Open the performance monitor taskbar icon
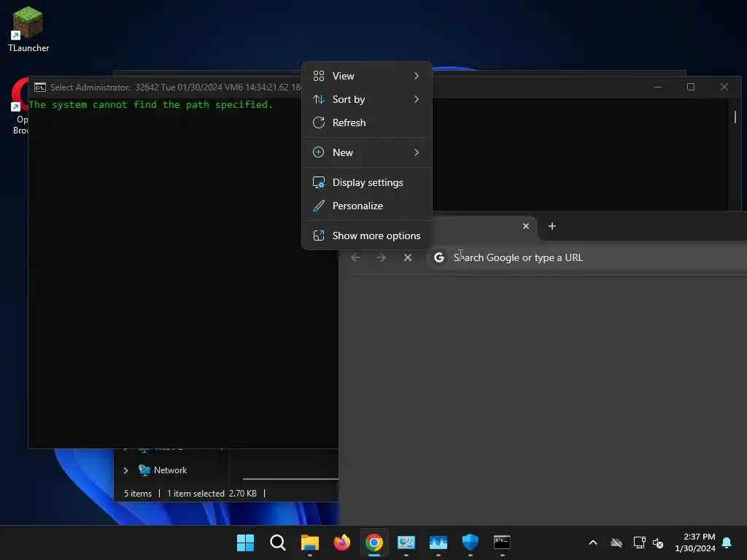 point(438,542)
